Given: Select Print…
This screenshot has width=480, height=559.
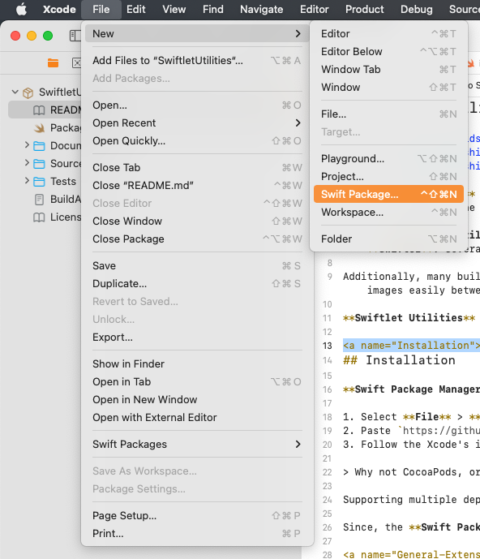Looking at the screenshot, I should [x=197, y=534].
